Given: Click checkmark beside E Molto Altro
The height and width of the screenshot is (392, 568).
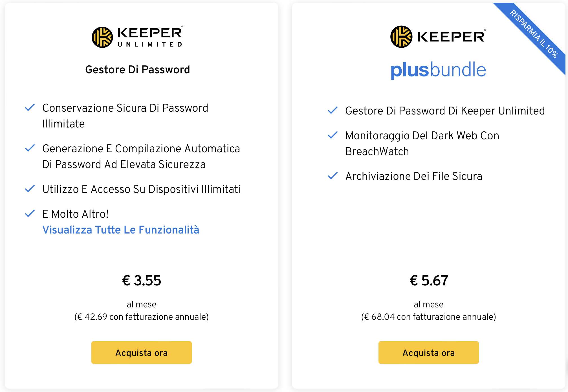Looking at the screenshot, I should [x=30, y=213].
